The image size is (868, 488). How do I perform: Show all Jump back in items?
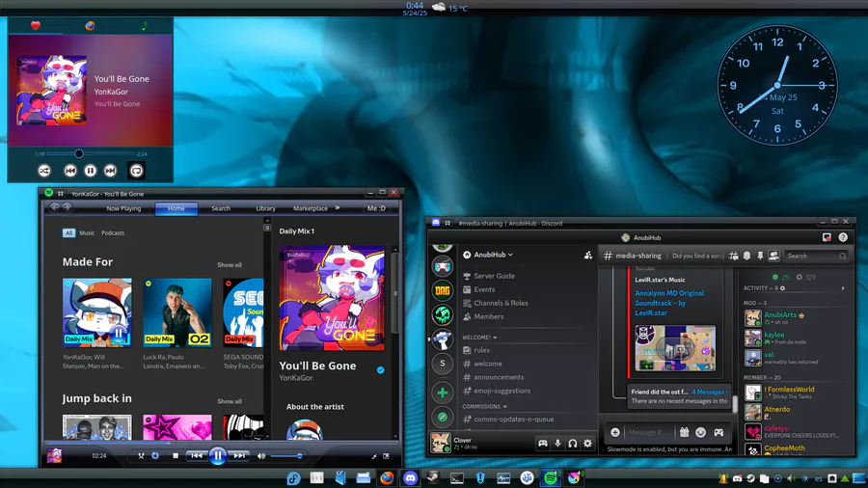pos(230,402)
